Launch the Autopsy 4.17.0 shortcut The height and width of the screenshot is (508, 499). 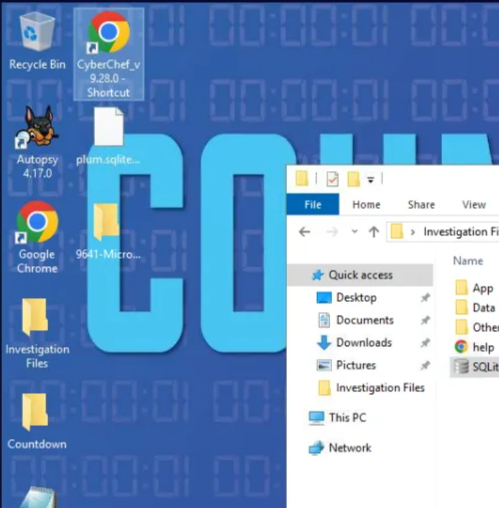37,142
